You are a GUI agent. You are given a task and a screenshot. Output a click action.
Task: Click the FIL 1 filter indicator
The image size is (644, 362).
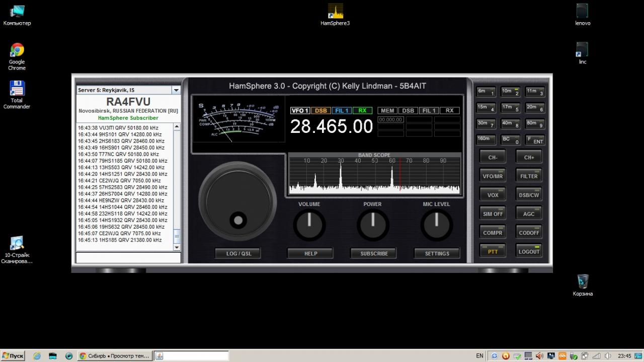[x=342, y=111]
